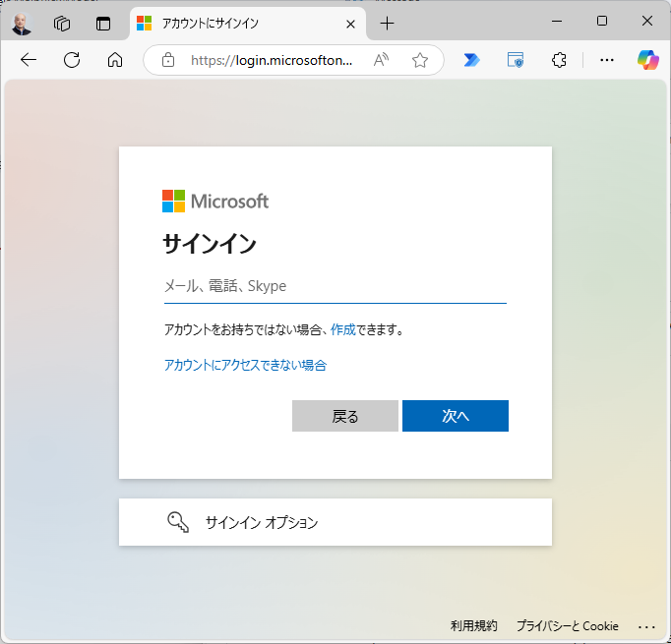Screen dimensions: 671x644
Task: Close the browser window
Action: coord(647,21)
